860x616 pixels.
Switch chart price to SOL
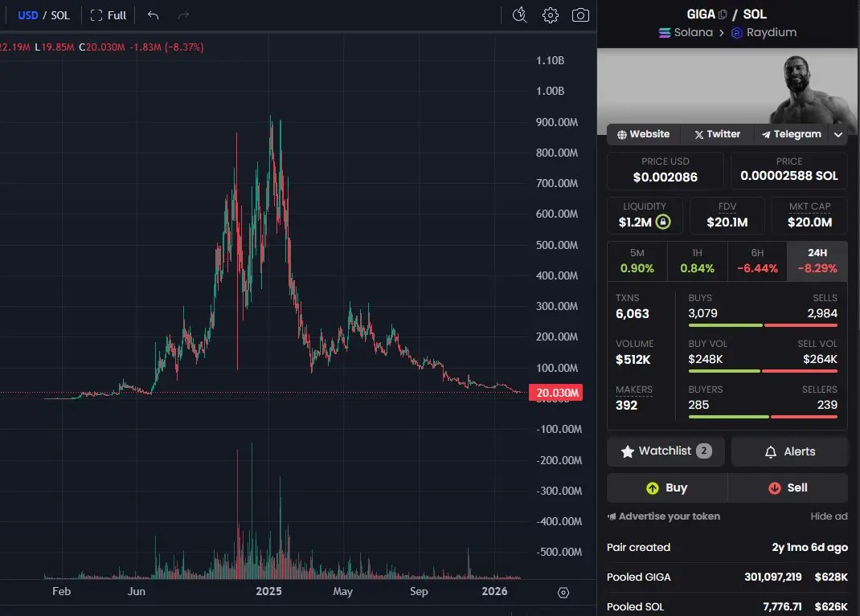coord(60,15)
